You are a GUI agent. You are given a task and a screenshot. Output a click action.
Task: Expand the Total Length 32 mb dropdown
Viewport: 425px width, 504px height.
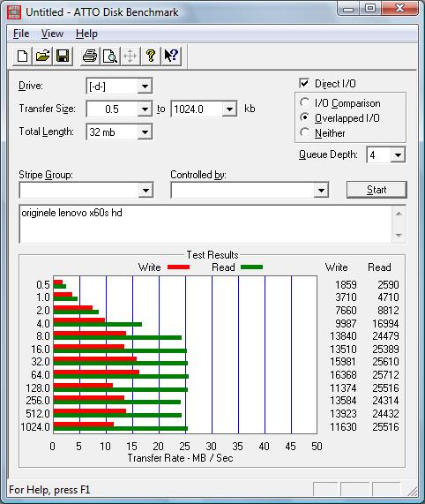(145, 132)
